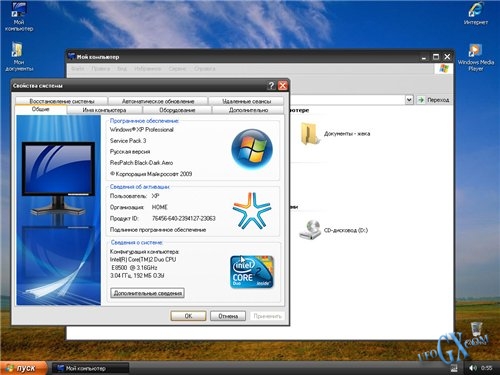Click the Intel Core 2 Duo badge
Image resolution: width=500 pixels, height=375 pixels.
(x=252, y=272)
